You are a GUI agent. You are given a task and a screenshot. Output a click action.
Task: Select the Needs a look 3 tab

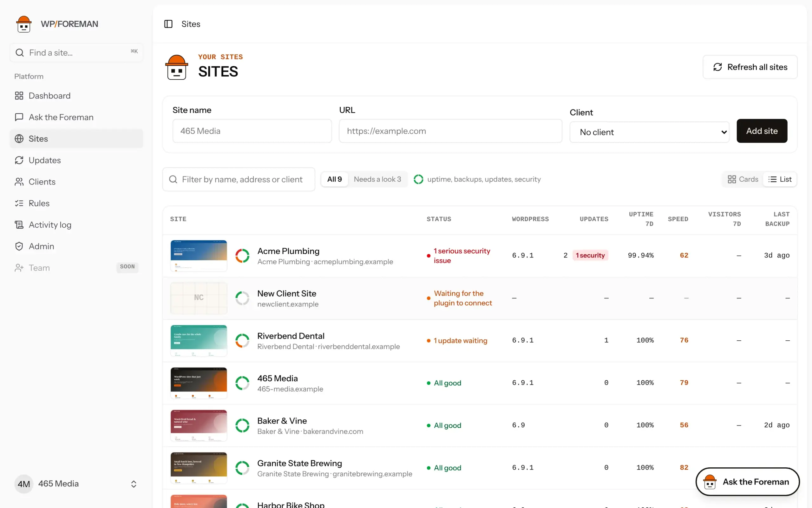pyautogui.click(x=377, y=179)
